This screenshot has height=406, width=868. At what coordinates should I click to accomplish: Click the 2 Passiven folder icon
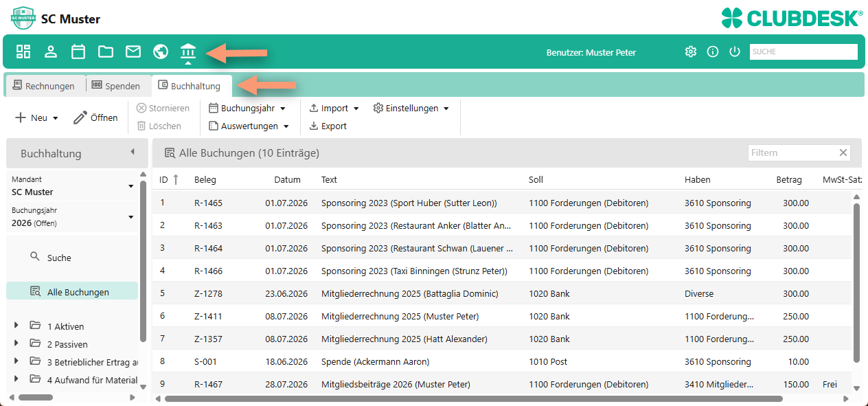35,344
